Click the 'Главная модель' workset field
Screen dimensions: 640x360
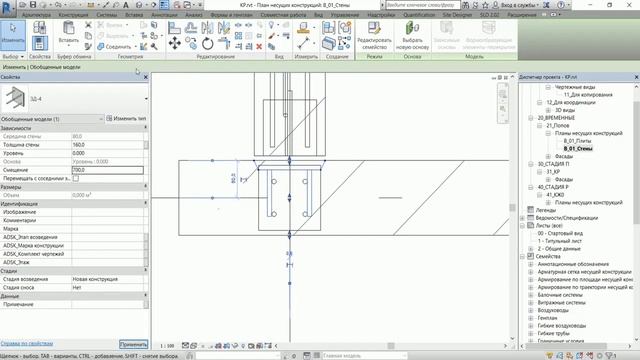[364, 356]
